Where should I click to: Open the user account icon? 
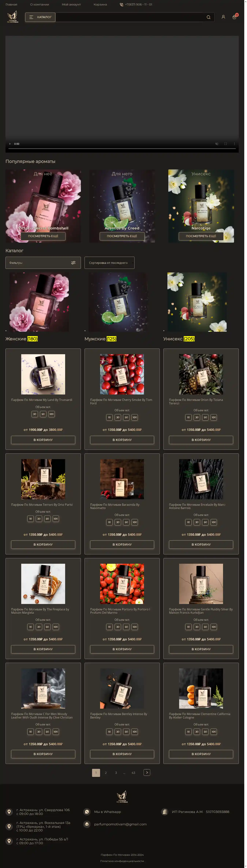[223, 17]
